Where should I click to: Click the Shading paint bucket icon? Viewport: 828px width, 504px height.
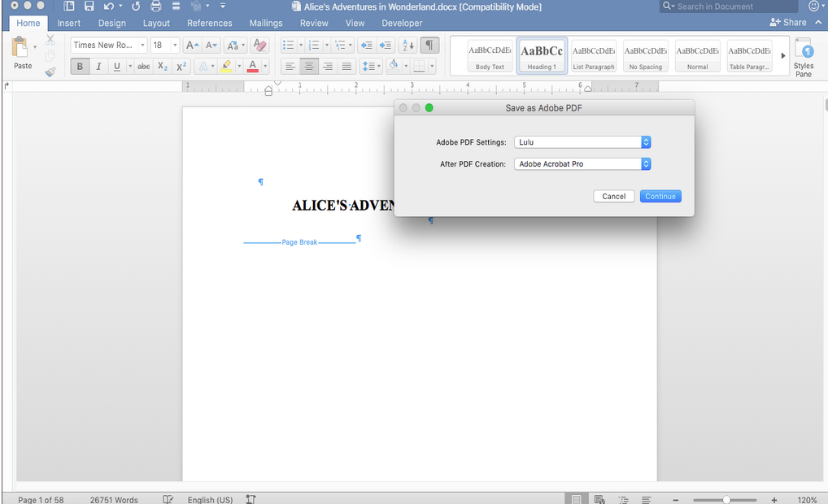(x=394, y=66)
